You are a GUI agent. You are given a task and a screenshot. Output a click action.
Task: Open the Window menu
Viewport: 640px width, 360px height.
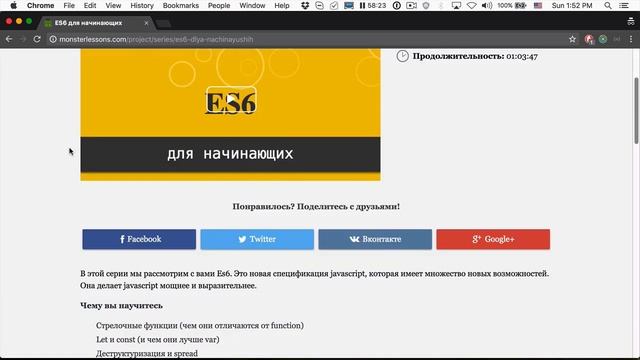coord(252,5)
